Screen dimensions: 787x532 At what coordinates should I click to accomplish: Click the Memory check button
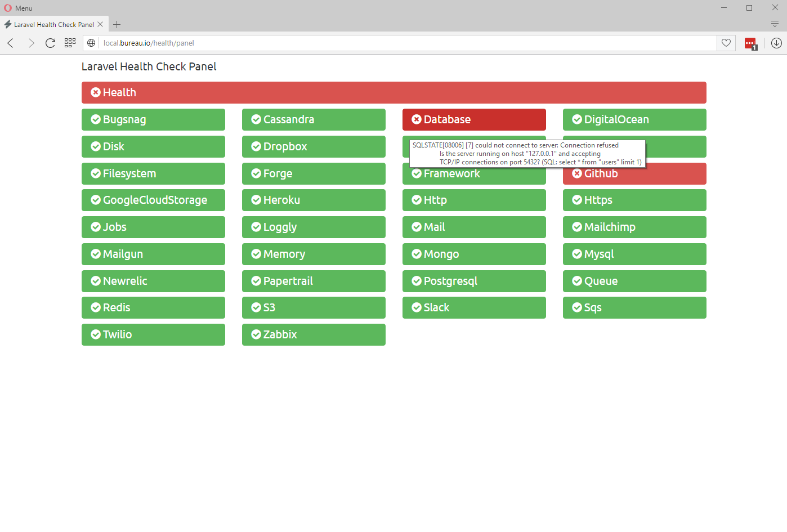click(314, 254)
